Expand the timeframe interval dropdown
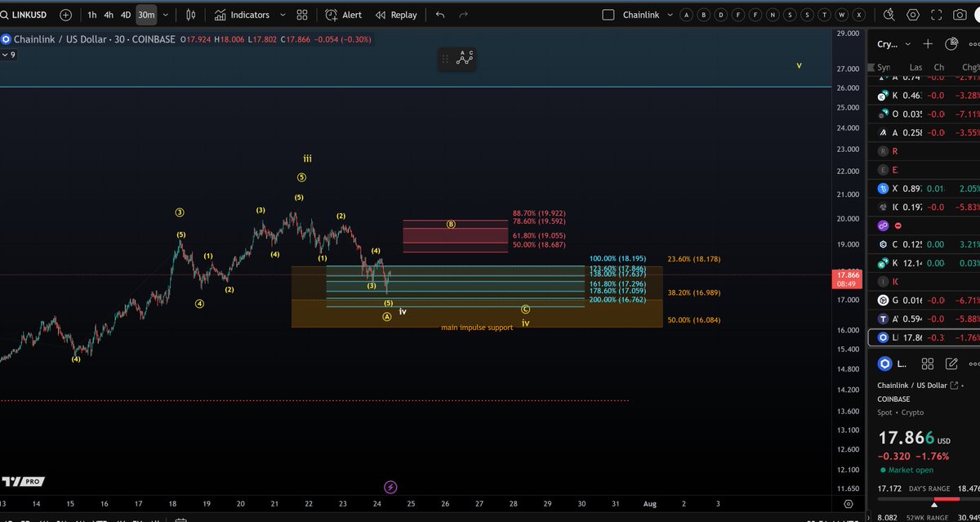 coord(166,15)
